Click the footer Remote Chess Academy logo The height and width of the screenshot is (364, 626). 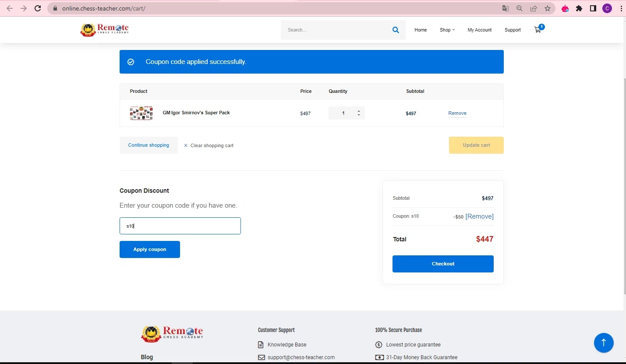tap(172, 333)
